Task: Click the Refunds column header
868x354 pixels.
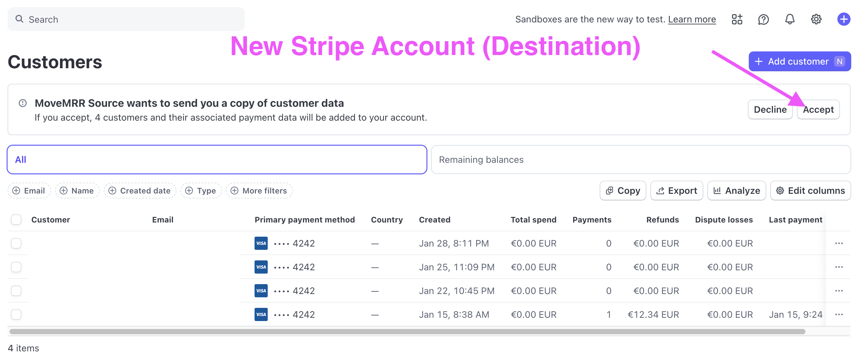Action: point(663,220)
